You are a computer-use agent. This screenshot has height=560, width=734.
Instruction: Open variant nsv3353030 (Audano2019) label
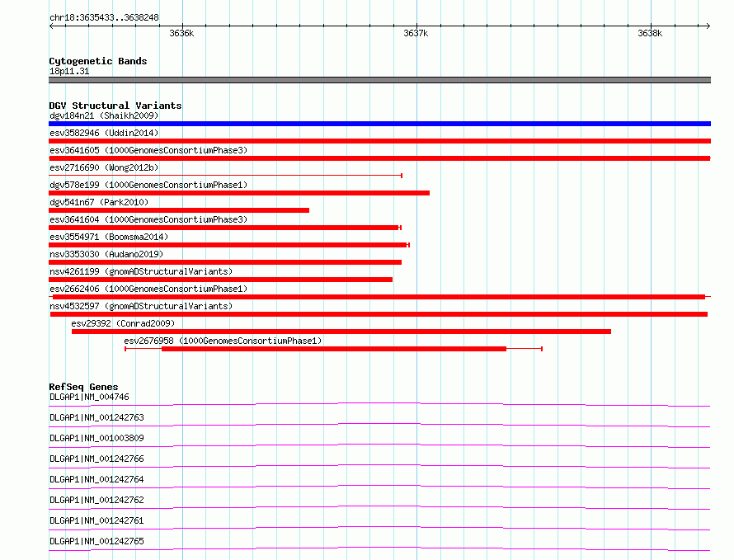click(x=106, y=254)
